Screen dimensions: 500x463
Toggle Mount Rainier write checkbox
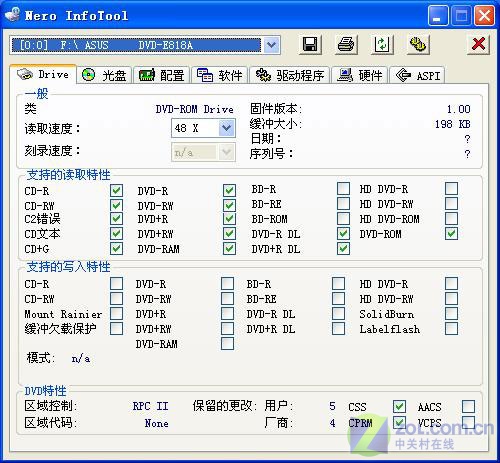click(116, 314)
